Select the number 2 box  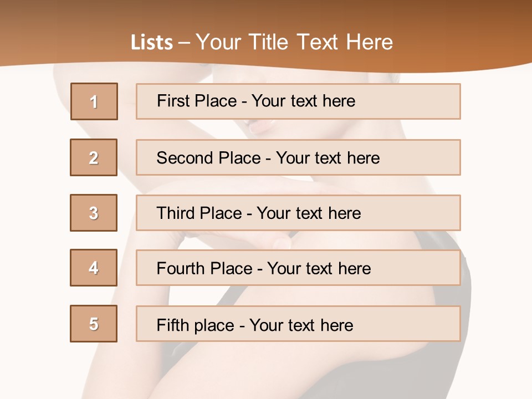pyautogui.click(x=94, y=157)
